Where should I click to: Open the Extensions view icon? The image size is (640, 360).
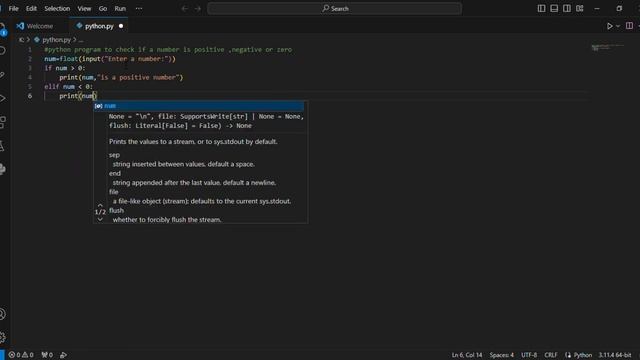coord(3,122)
